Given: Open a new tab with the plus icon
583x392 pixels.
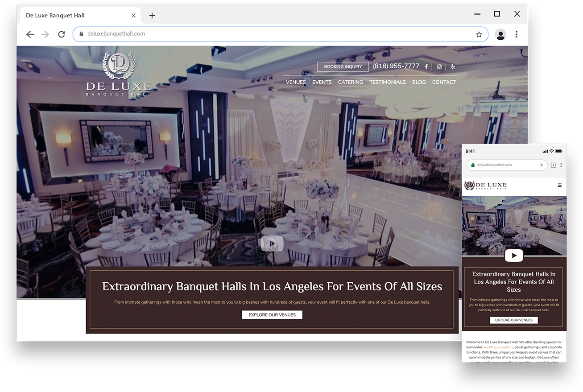Looking at the screenshot, I should coord(152,16).
